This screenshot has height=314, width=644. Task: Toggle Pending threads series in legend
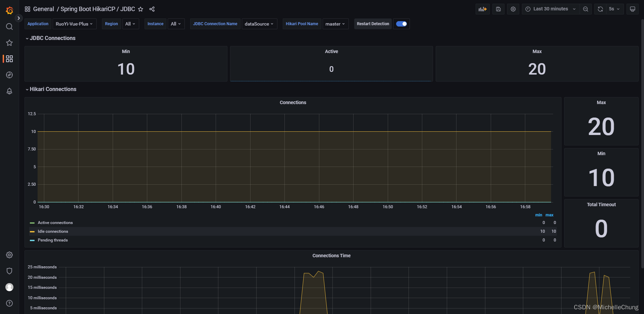(x=53, y=240)
